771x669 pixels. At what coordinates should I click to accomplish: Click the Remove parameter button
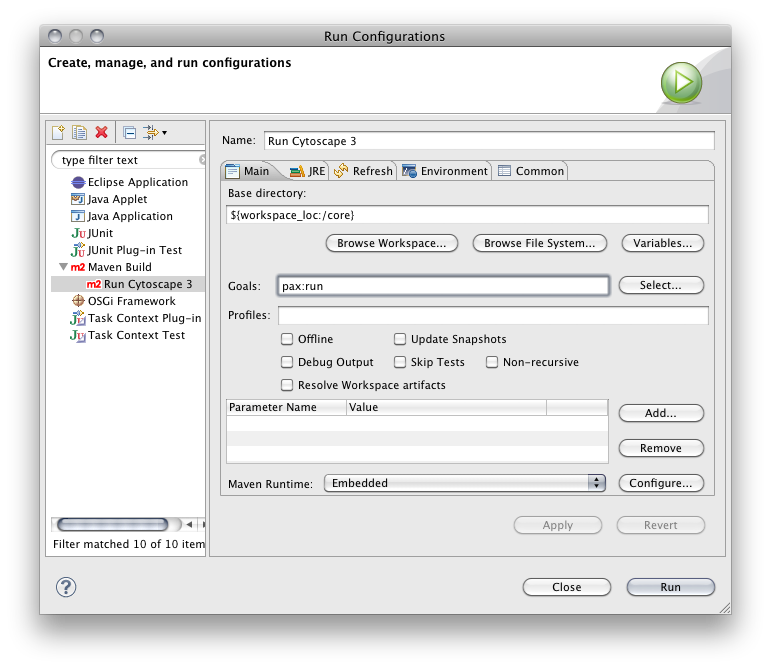(x=661, y=448)
